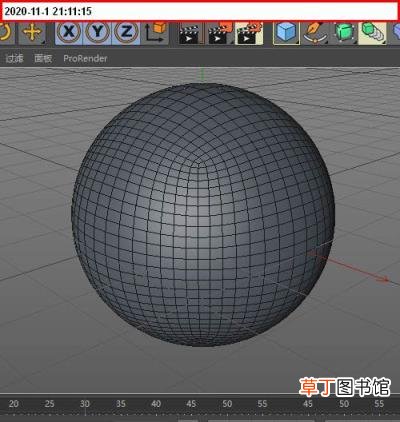The height and width of the screenshot is (422, 400).
Task: Toggle the X axis lock
Action: (69, 33)
